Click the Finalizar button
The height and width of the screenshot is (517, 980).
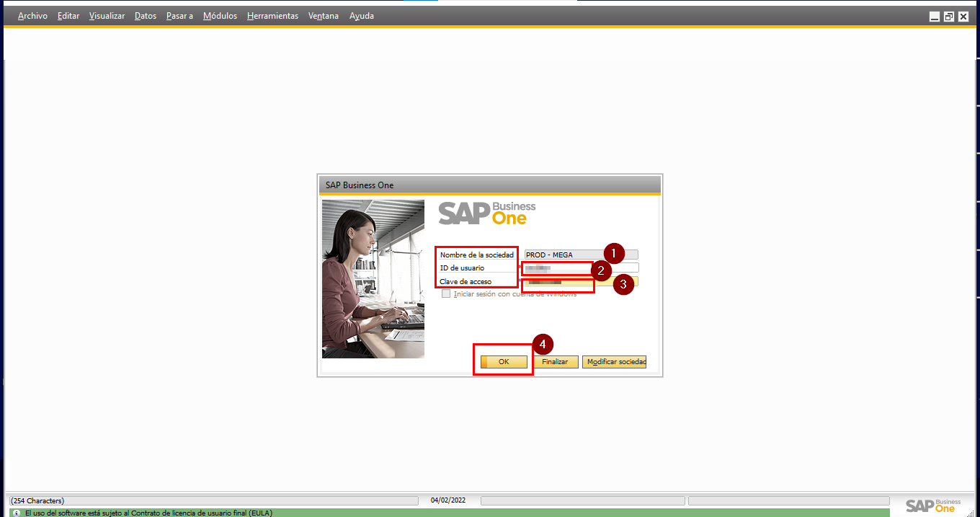pos(555,362)
